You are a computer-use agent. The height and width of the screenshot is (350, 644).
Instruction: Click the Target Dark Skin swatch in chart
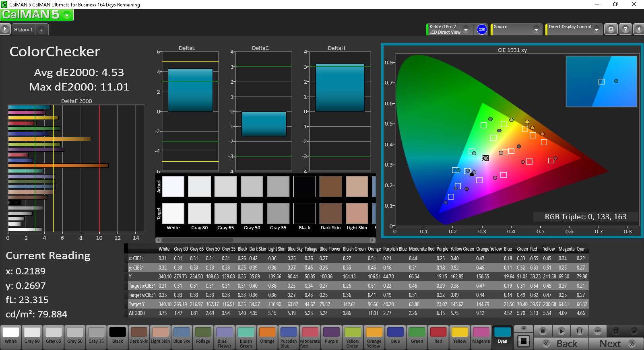[331, 213]
